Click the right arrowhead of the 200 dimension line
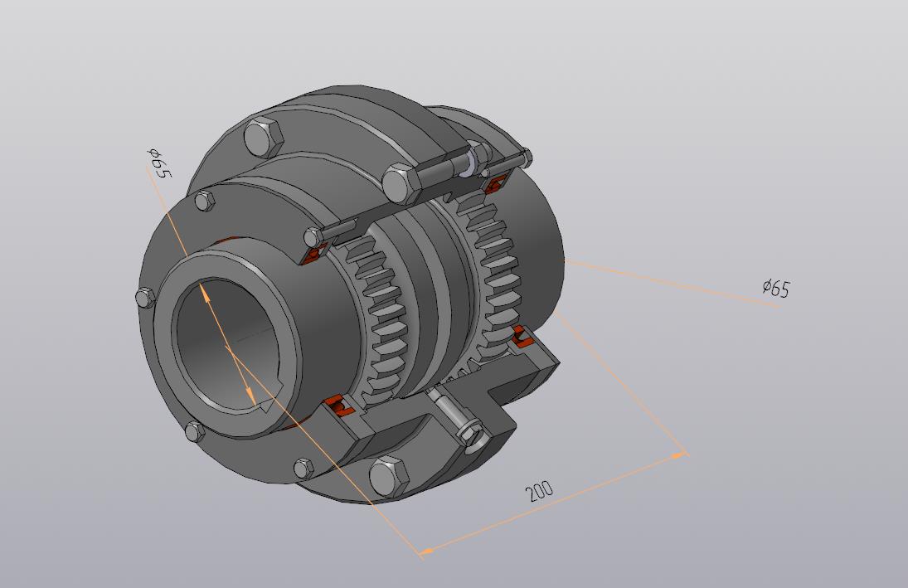The height and width of the screenshot is (588, 908). click(682, 454)
